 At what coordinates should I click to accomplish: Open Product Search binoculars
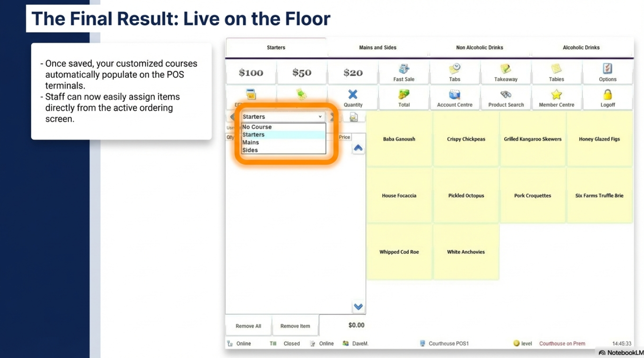pos(506,95)
